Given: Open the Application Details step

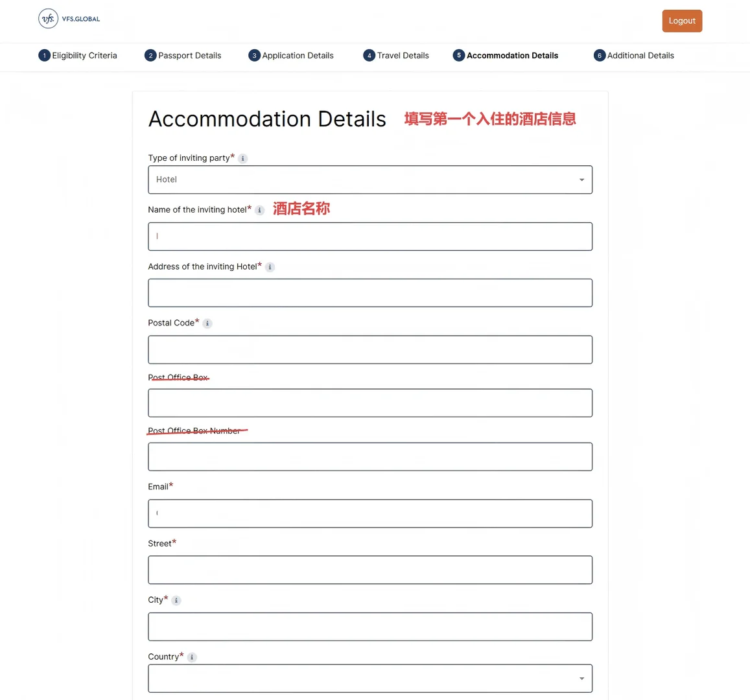Looking at the screenshot, I should click(298, 56).
